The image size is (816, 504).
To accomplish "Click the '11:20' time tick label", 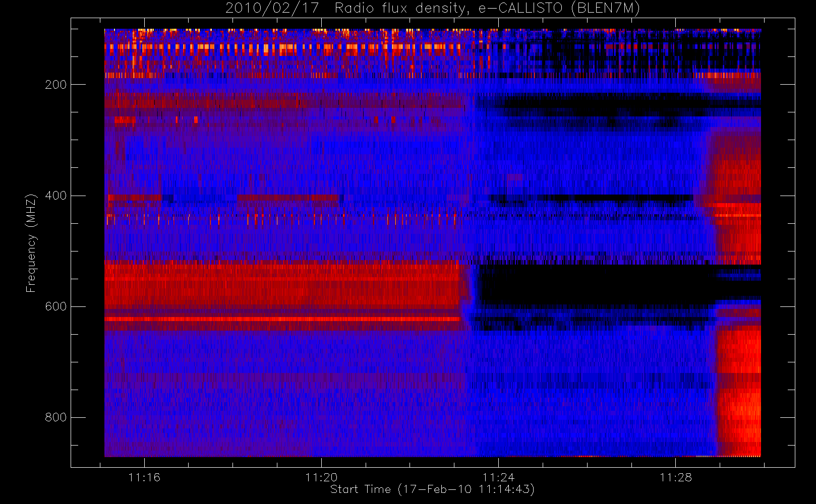I will coord(321,477).
